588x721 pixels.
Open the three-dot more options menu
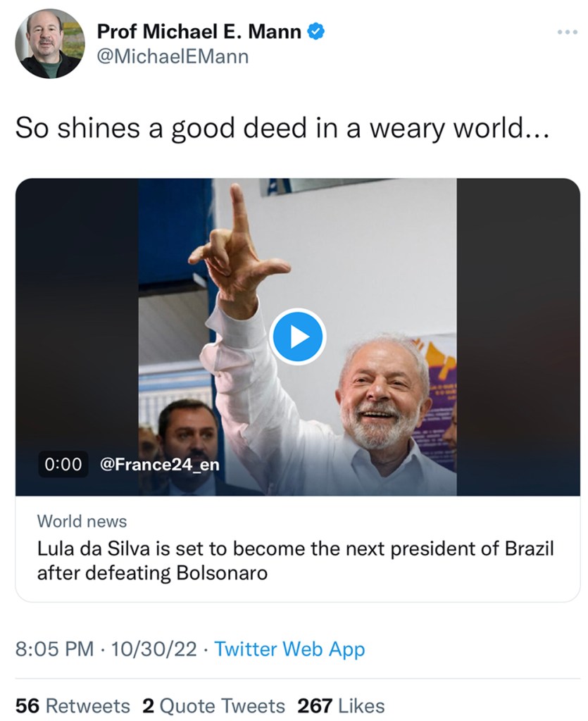(x=565, y=32)
